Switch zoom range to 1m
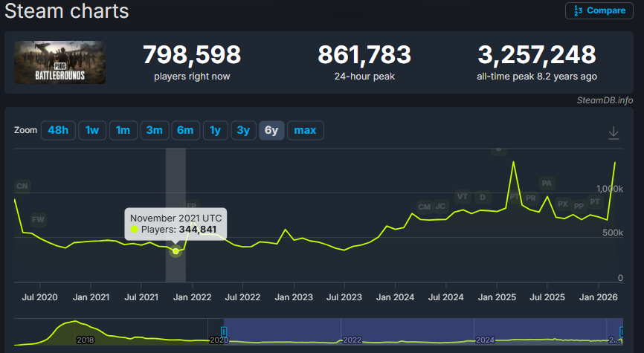The width and height of the screenshot is (644, 353). pos(123,131)
